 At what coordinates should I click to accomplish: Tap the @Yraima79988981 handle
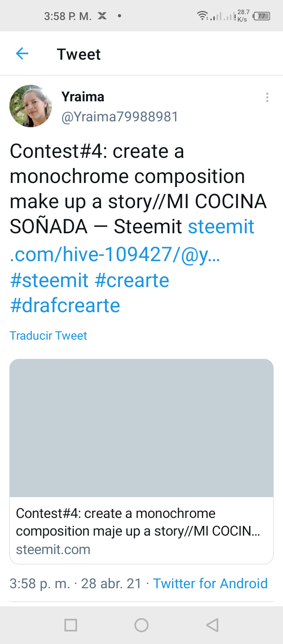(x=120, y=117)
